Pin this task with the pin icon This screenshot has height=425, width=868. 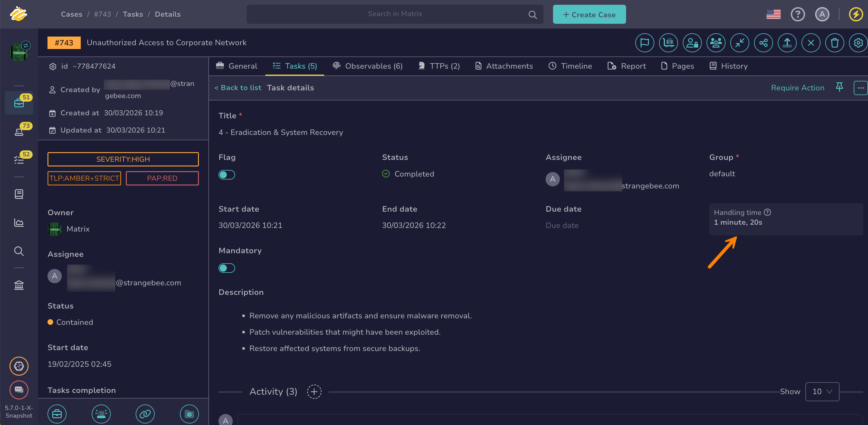coord(839,87)
